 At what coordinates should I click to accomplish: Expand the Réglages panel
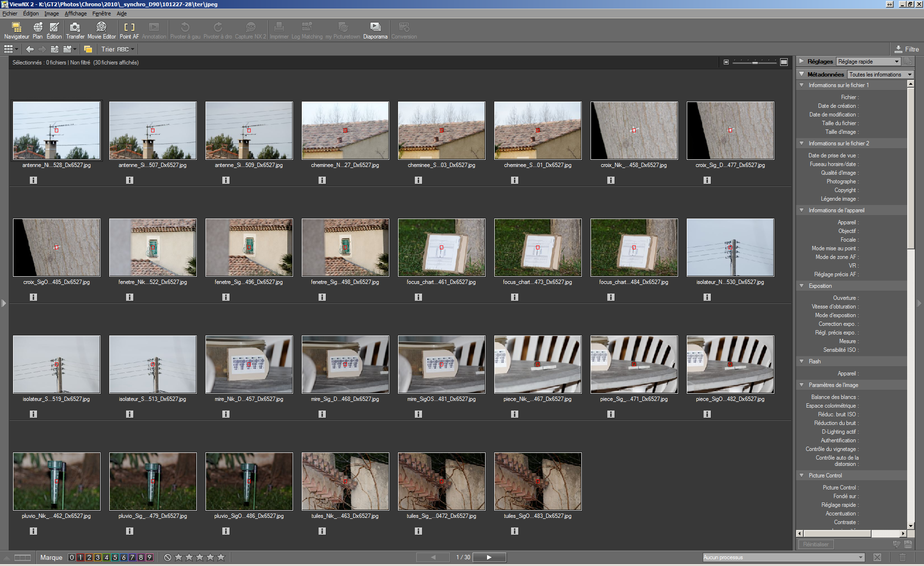point(802,61)
